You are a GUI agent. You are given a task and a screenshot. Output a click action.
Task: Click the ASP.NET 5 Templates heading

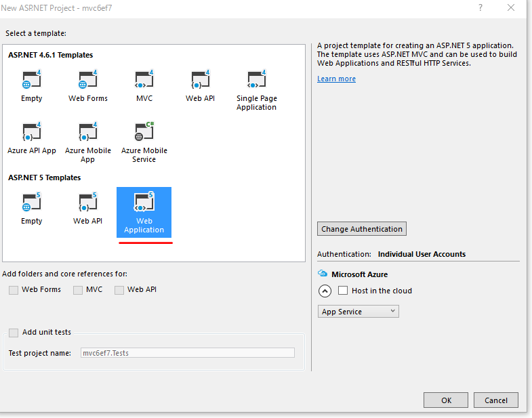coord(45,177)
